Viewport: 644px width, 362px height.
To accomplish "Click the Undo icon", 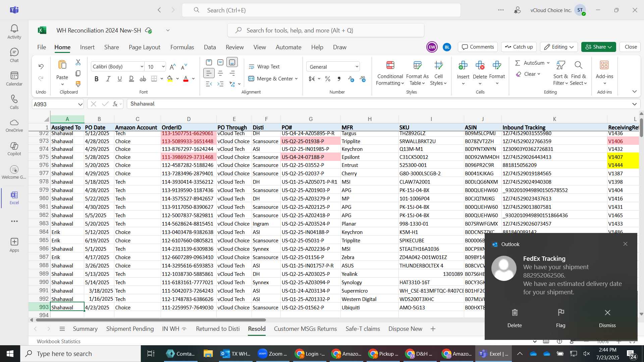I will pyautogui.click(x=41, y=66).
